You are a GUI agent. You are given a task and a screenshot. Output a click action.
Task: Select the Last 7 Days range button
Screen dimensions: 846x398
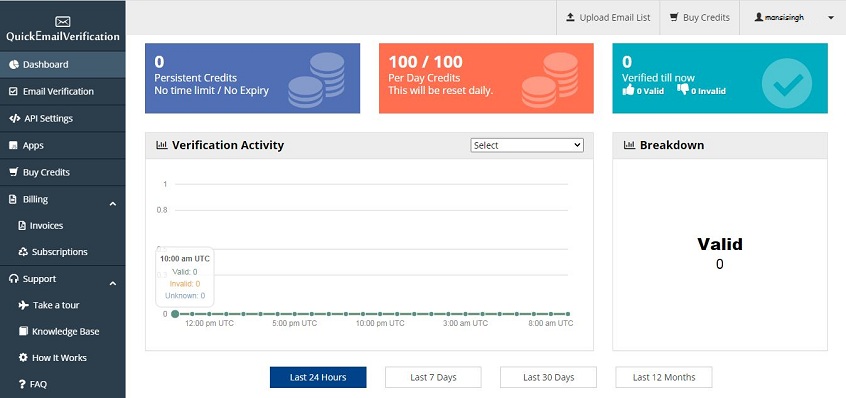[433, 378]
